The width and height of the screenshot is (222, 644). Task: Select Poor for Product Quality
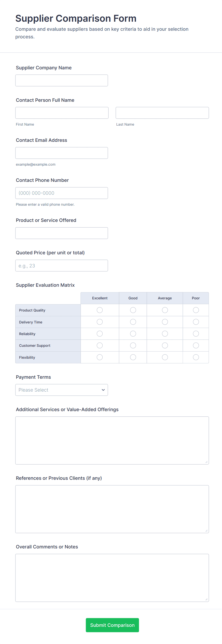[196, 310]
